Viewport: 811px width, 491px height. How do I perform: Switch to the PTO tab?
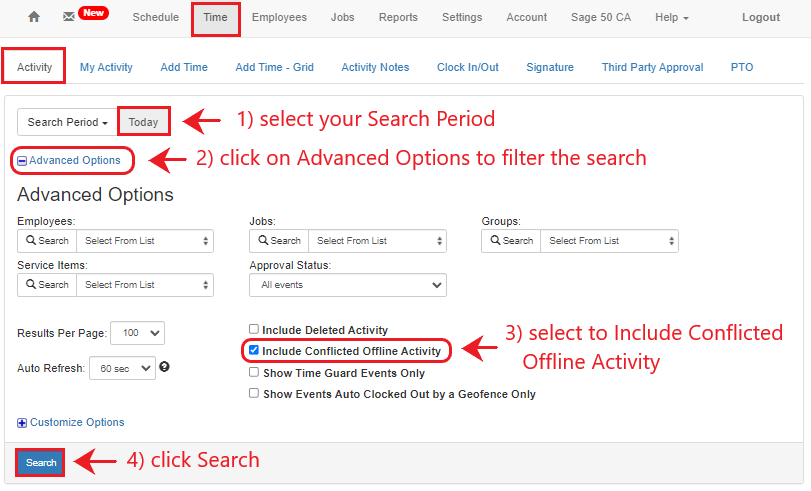pos(742,67)
